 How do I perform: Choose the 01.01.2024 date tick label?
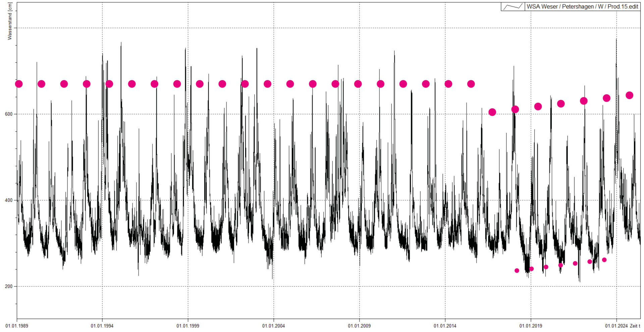tap(616, 326)
